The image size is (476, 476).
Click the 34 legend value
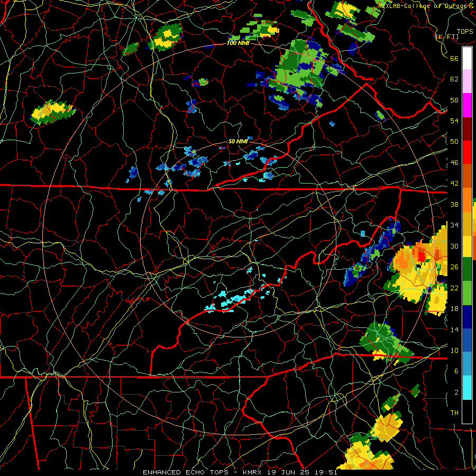[x=454, y=225]
